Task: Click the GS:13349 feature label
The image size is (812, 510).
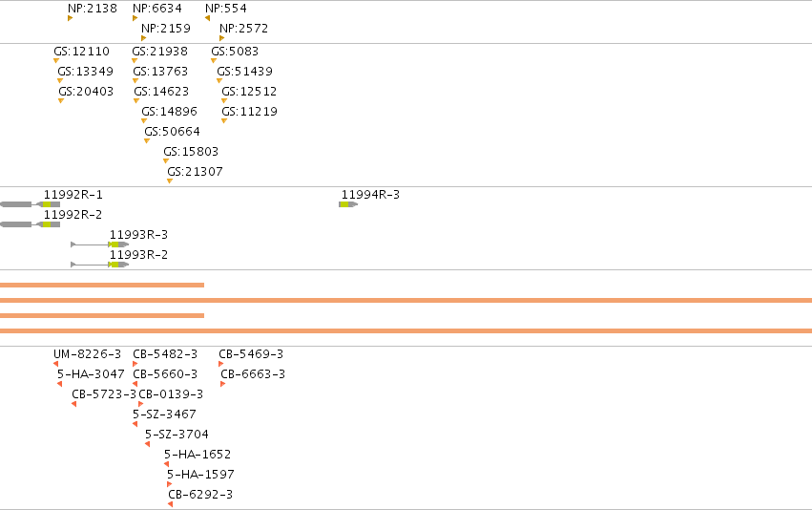Action: pos(86,71)
